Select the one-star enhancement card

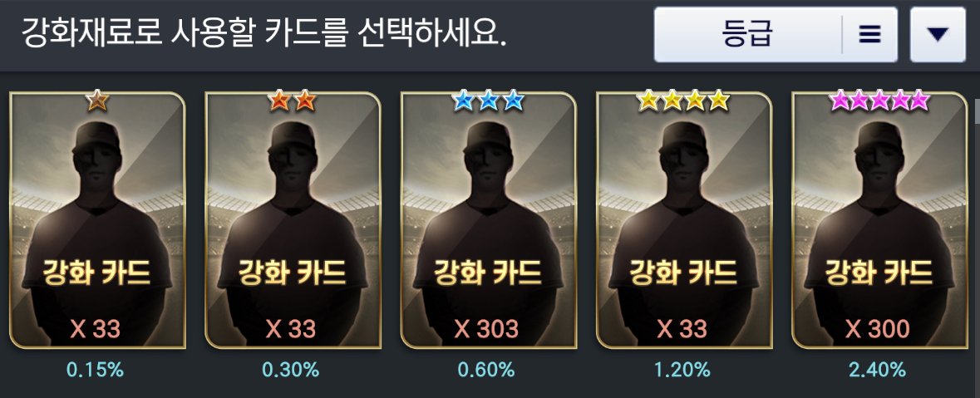97,220
